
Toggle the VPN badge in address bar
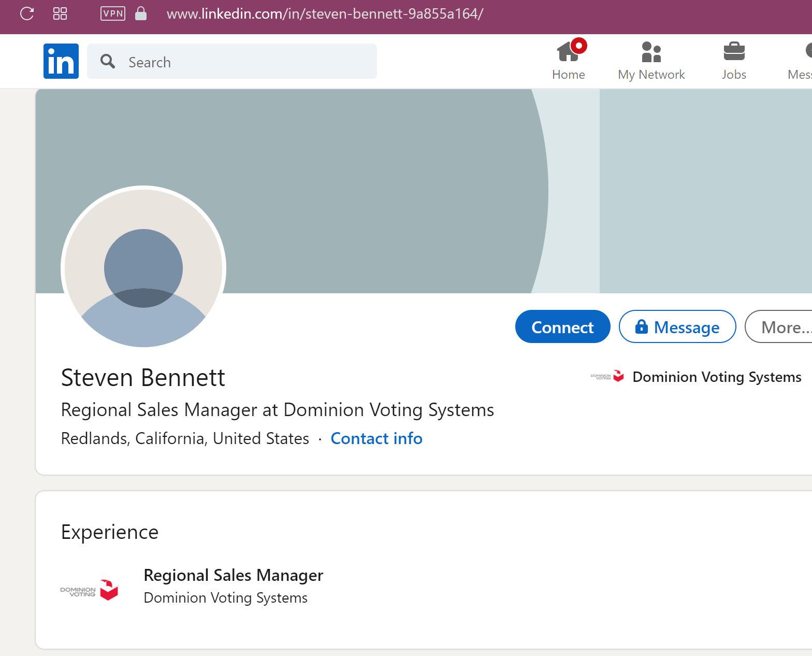[112, 13]
